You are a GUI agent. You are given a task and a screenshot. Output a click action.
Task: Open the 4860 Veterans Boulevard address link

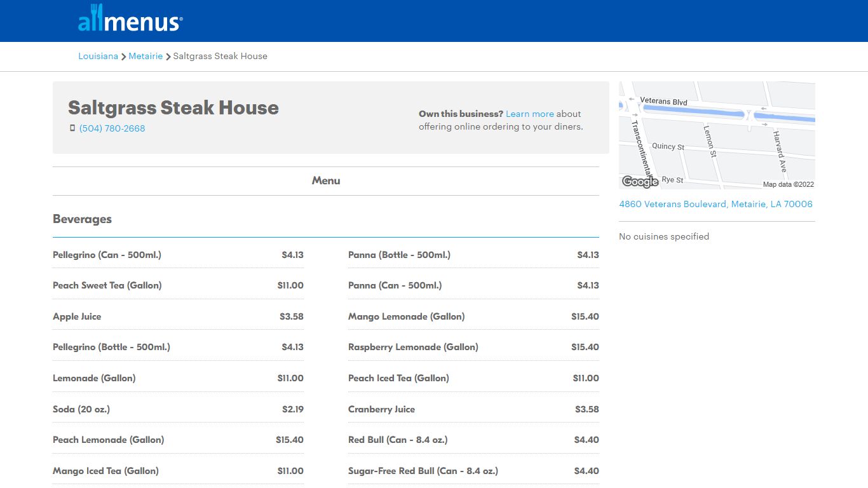pyautogui.click(x=715, y=204)
